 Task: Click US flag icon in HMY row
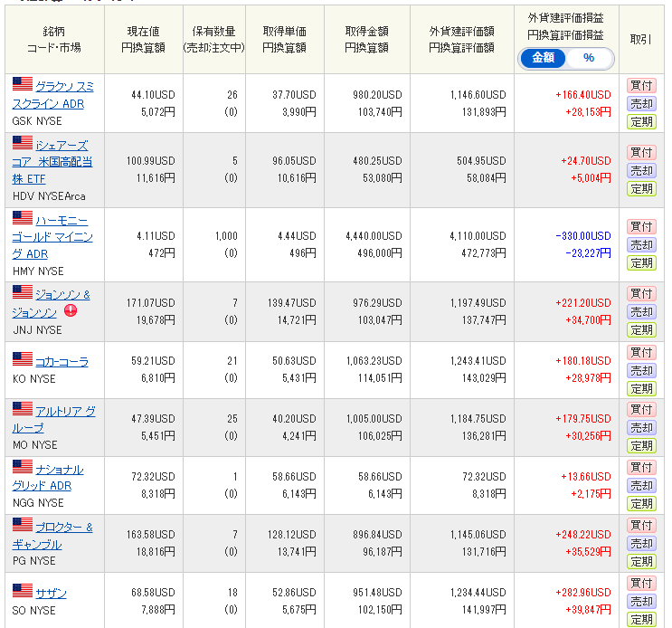coord(23,218)
